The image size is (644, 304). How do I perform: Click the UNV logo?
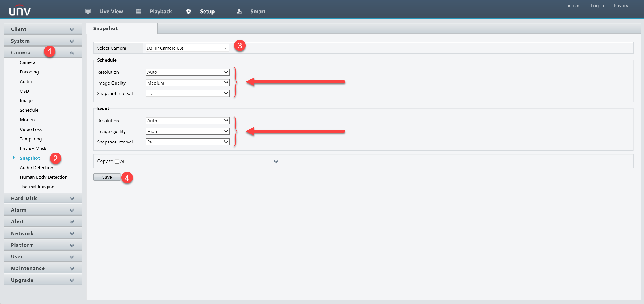20,11
